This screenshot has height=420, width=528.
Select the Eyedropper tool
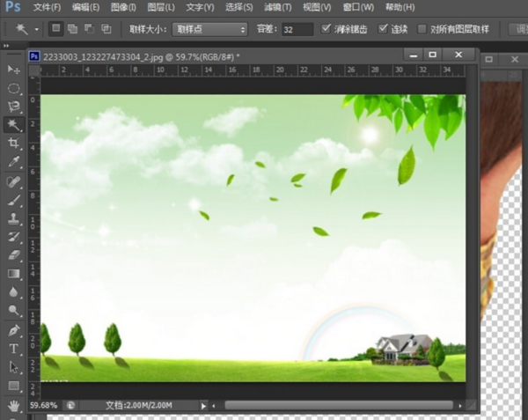(x=14, y=162)
